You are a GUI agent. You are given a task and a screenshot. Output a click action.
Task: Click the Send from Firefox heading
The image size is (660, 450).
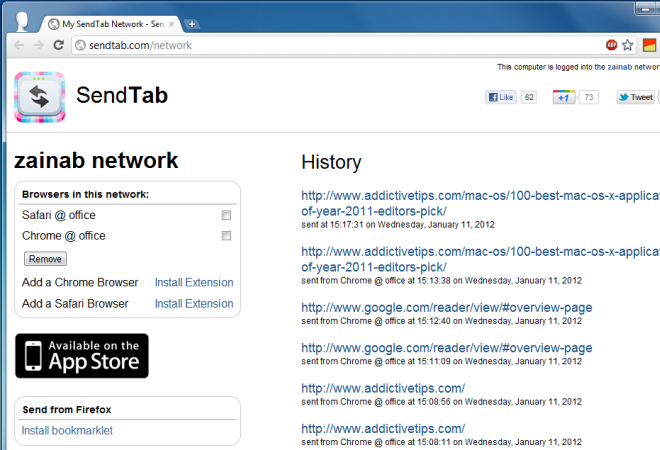point(67,410)
